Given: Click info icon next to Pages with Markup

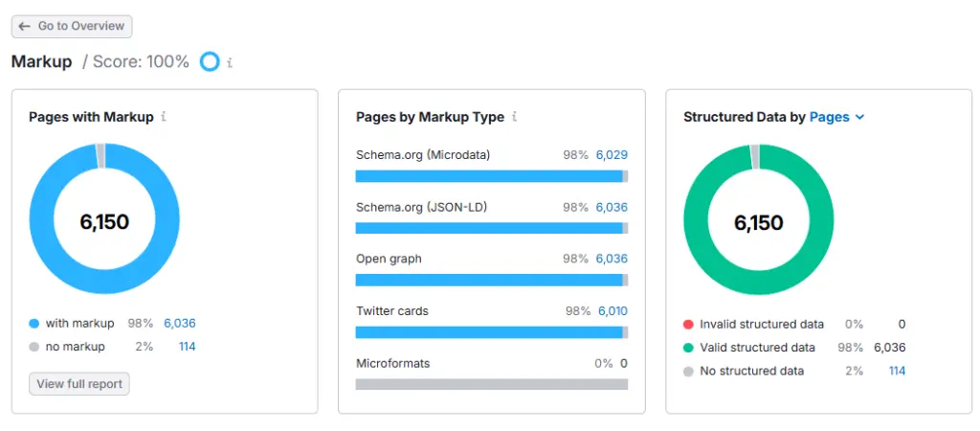Looking at the screenshot, I should (x=164, y=117).
